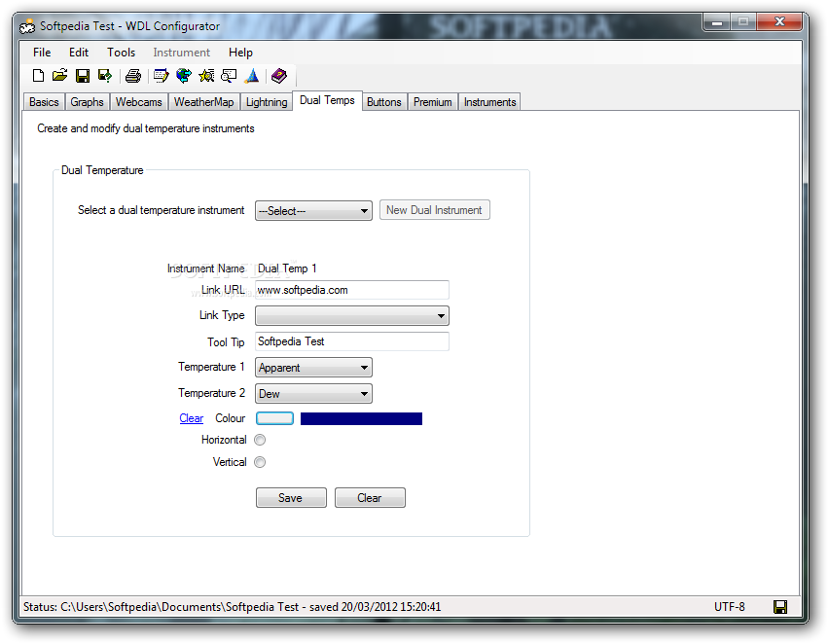Open the dual temperature instrument Select dropdown
Screen dimensions: 829x644
click(x=313, y=210)
